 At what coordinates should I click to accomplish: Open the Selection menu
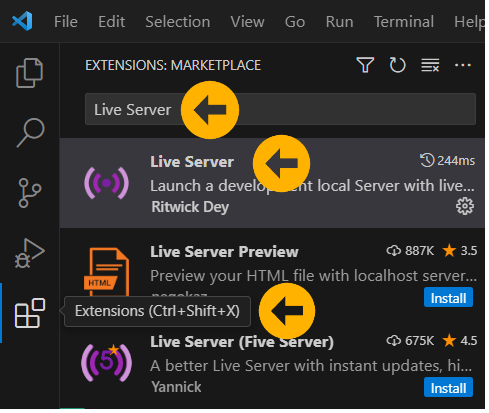[x=178, y=22]
